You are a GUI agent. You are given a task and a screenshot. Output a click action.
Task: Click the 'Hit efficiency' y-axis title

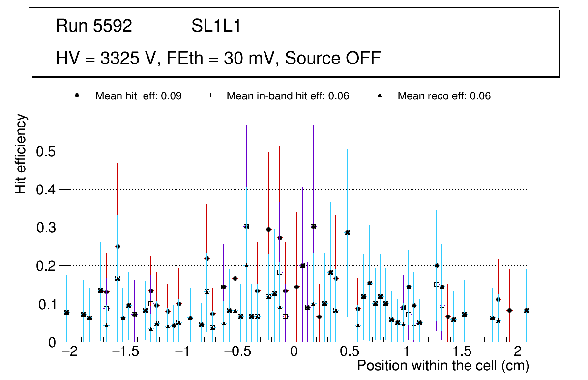pos(21,154)
